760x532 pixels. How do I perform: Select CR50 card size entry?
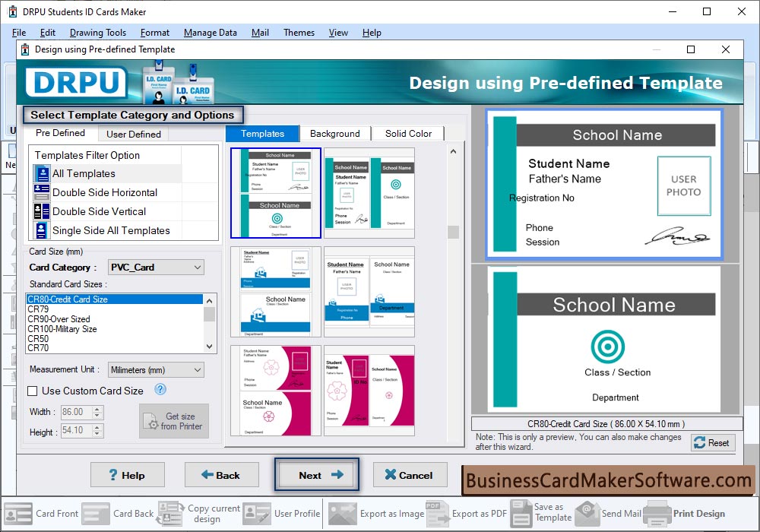point(115,338)
